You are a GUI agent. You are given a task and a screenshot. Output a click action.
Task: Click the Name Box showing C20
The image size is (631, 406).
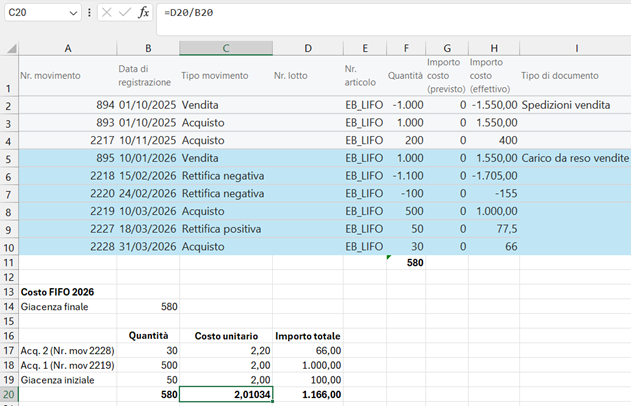(x=35, y=13)
